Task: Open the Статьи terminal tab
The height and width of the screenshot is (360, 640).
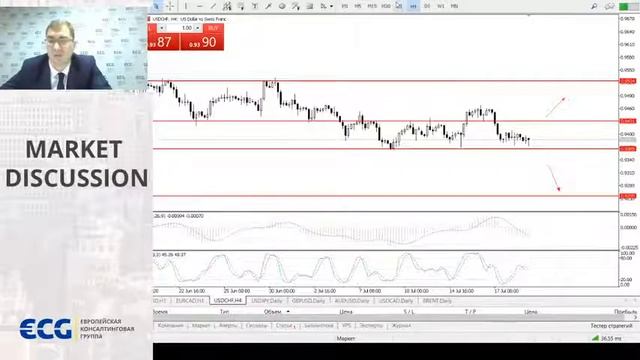Action: [x=285, y=326]
